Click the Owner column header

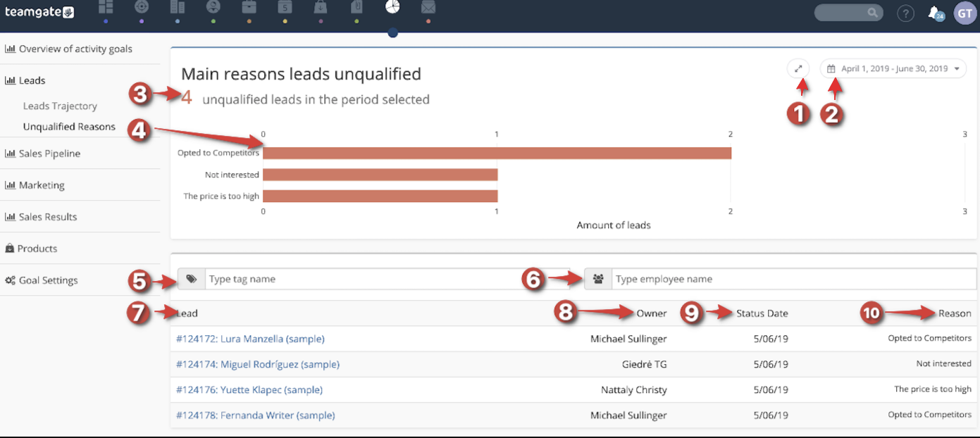652,313
